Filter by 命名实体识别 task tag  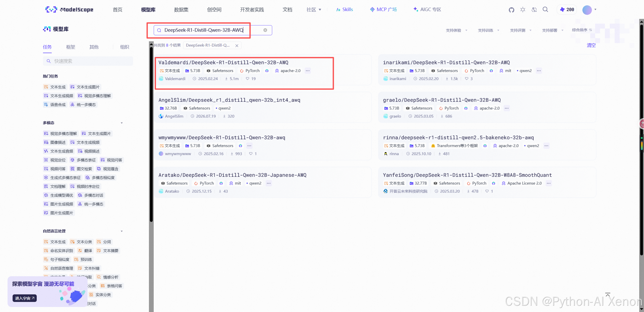pos(59,251)
